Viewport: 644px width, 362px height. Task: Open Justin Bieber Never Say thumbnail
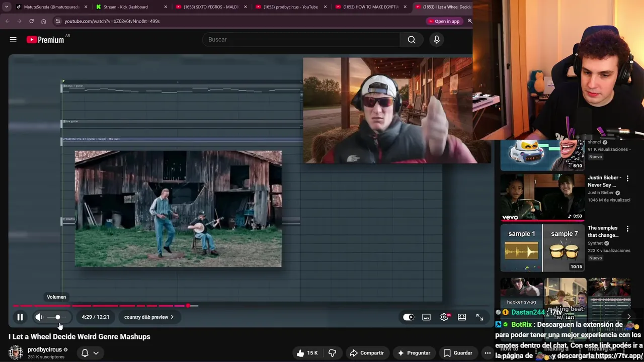coord(542,198)
